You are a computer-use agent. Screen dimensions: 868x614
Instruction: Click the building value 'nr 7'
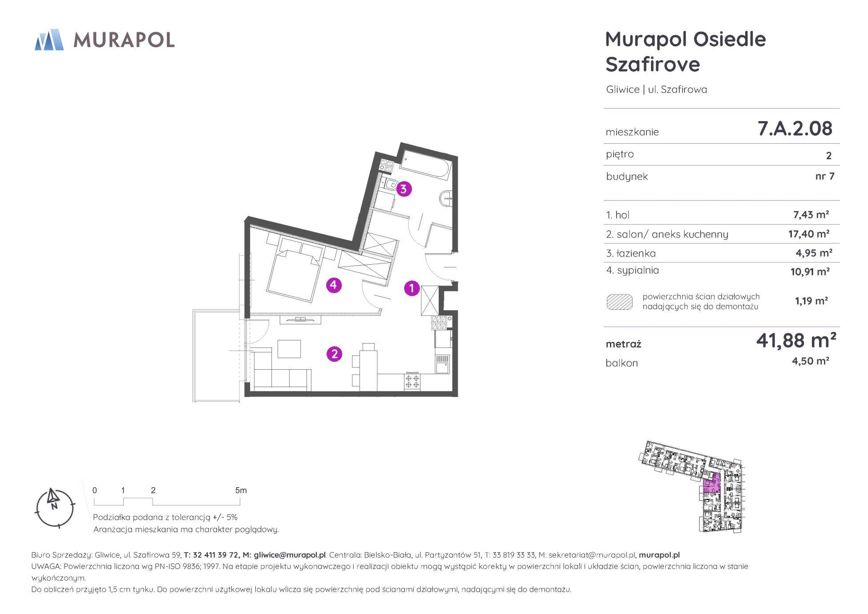click(824, 176)
